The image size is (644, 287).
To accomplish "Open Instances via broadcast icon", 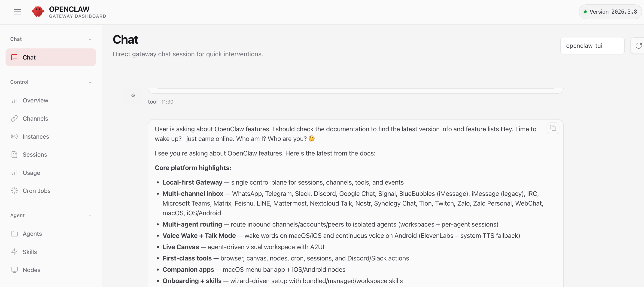I will click(14, 136).
